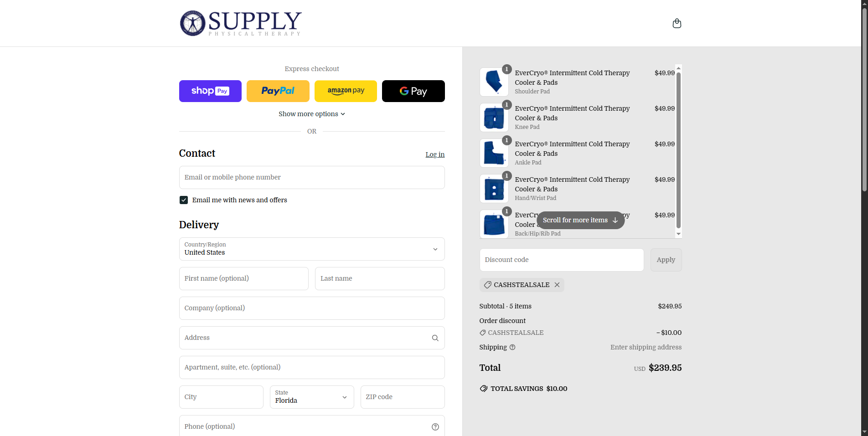Open the Country/Region dropdown
This screenshot has height=436, width=868.
[x=312, y=249]
